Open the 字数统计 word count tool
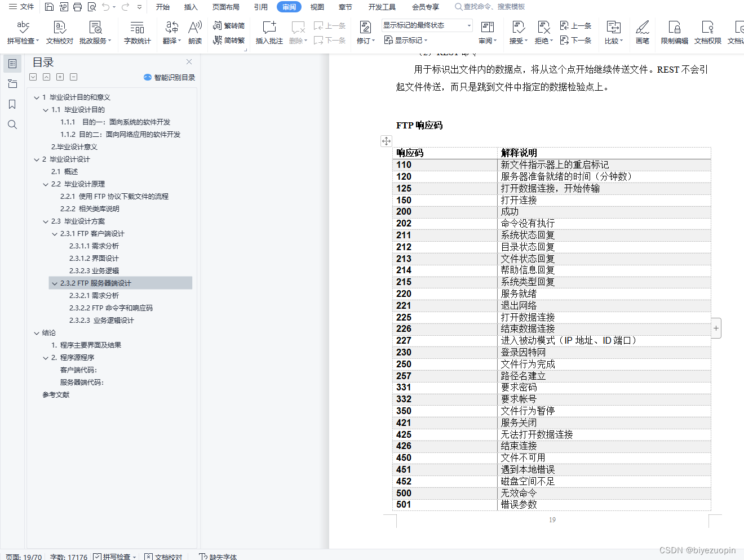This screenshot has height=560, width=744. (138, 33)
